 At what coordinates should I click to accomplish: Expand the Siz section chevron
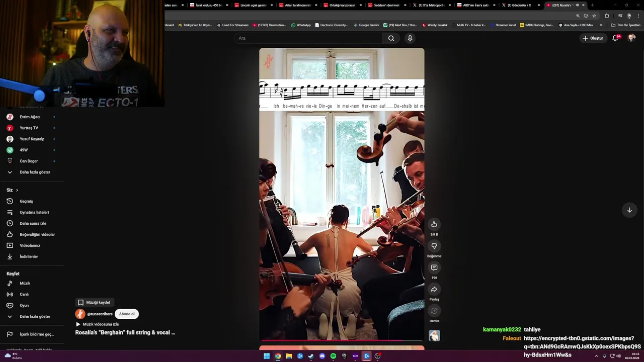17,190
